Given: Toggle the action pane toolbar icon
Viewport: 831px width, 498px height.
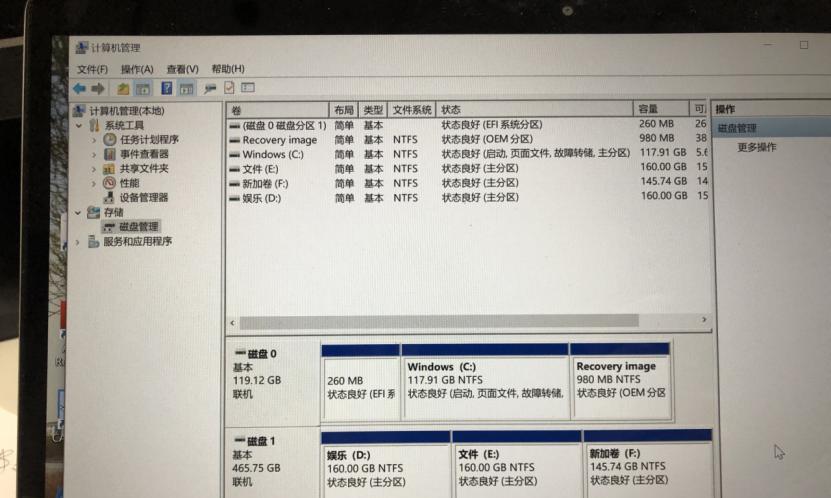Looking at the screenshot, I should 186,88.
